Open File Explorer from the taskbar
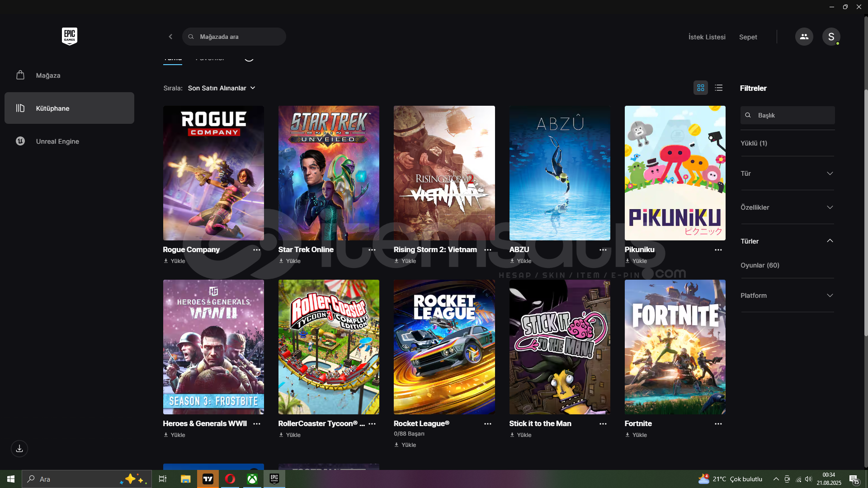This screenshot has width=868, height=488. (185, 479)
